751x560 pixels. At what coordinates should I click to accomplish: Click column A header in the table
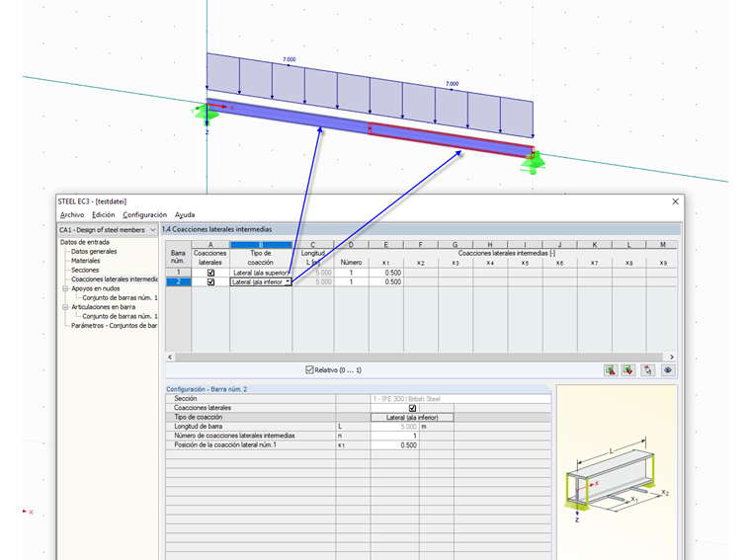click(x=210, y=245)
